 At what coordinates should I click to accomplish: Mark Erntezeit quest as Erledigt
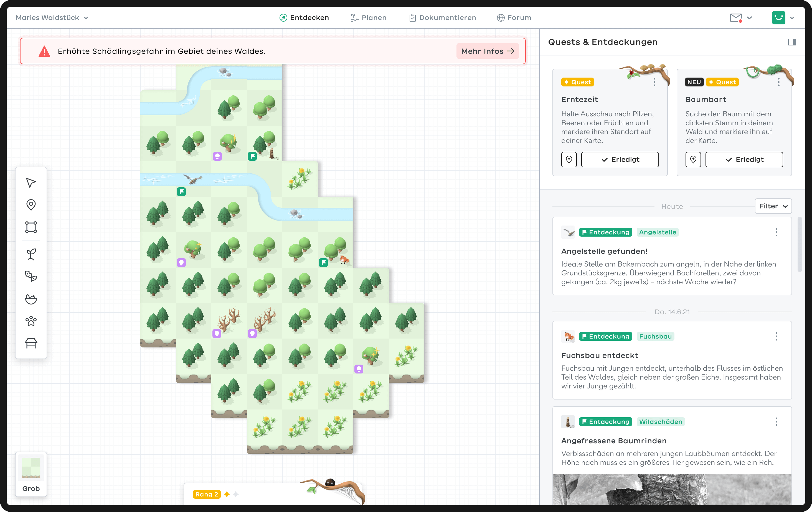[x=620, y=159]
